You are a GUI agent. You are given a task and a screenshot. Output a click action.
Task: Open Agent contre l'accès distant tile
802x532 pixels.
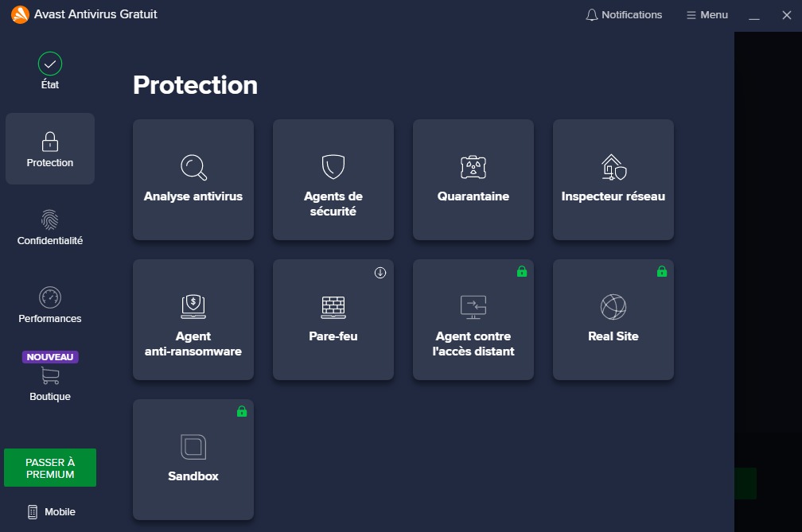(473, 320)
